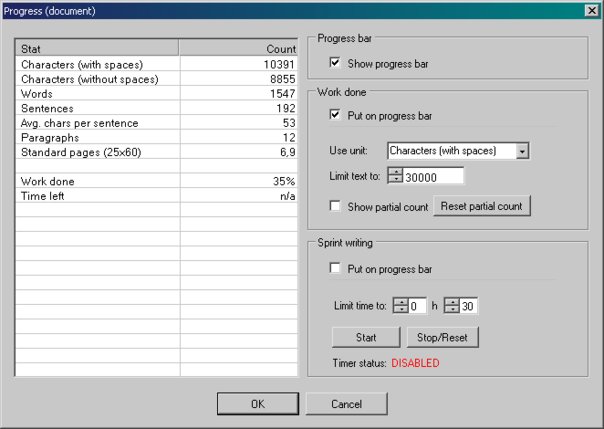Viewport: 604px width, 429px height.
Task: Enable Put on progress bar under Sprint writing
Action: [x=336, y=269]
